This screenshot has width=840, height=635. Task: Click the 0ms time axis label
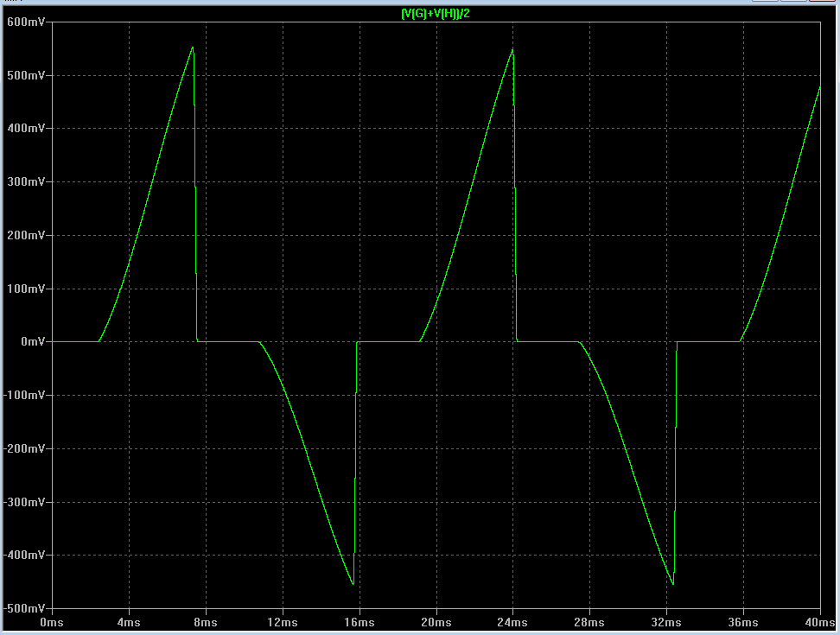pyautogui.click(x=52, y=623)
